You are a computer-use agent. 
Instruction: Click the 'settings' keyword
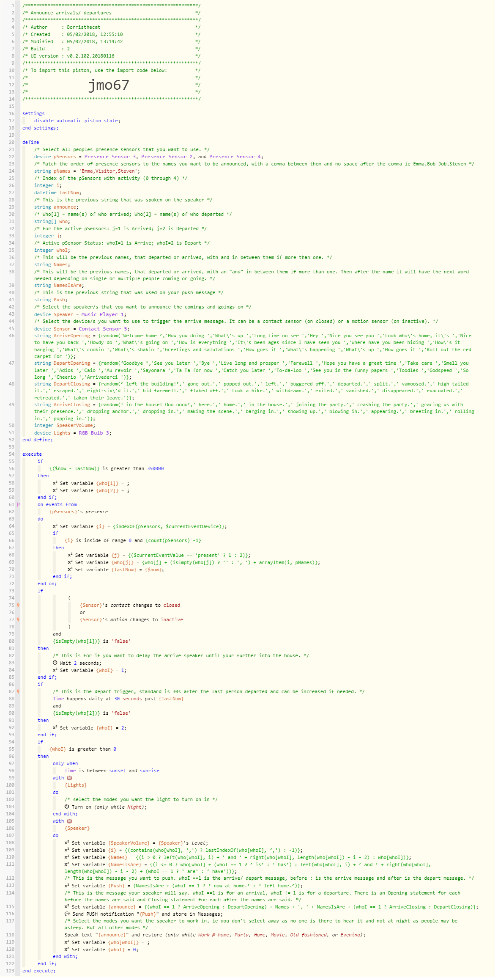[33, 113]
